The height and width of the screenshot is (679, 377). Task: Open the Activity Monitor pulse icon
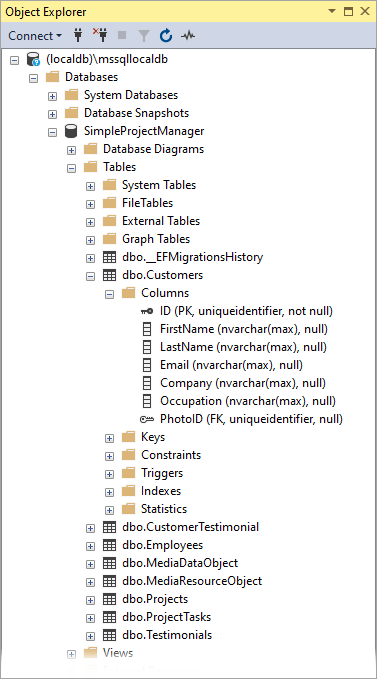188,36
